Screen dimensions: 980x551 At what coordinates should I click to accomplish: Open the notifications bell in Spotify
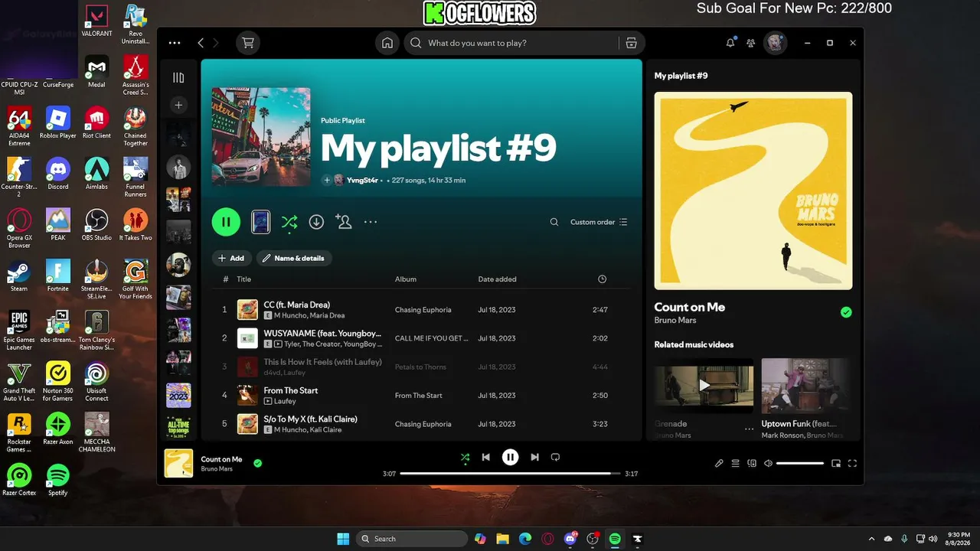pos(730,43)
